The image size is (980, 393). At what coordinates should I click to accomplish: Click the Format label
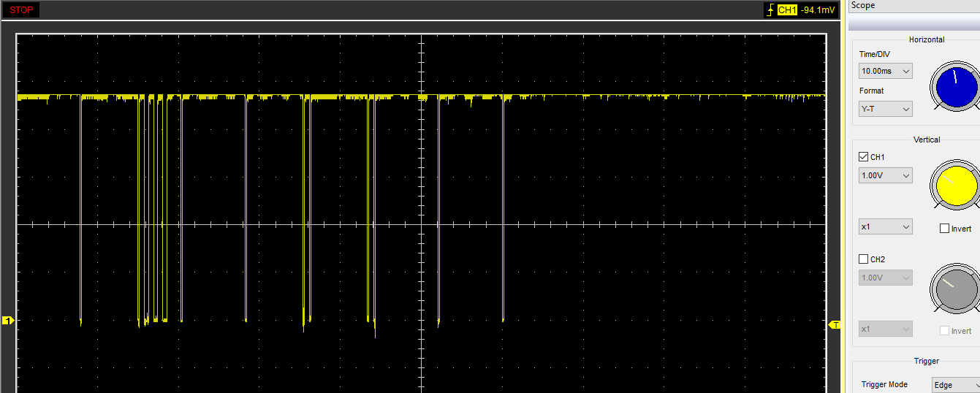(x=872, y=91)
